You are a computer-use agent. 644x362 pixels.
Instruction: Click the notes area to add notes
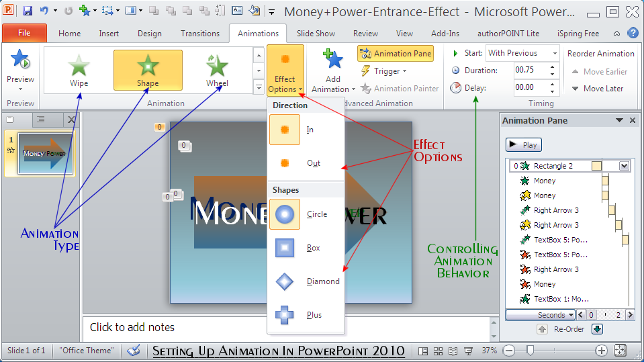point(287,328)
